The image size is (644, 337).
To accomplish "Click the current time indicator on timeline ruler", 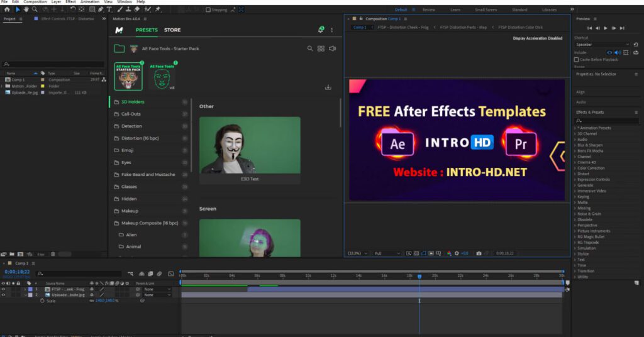I will [419, 276].
